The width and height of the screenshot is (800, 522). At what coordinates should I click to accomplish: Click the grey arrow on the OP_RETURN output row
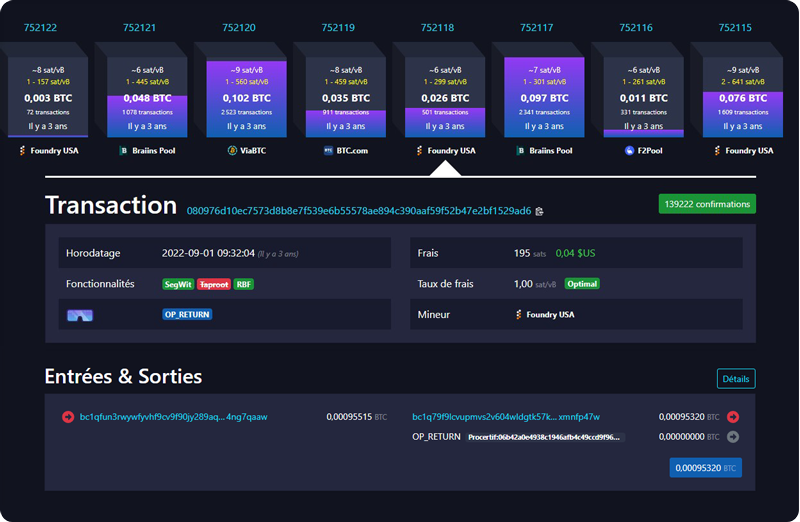[x=733, y=437]
